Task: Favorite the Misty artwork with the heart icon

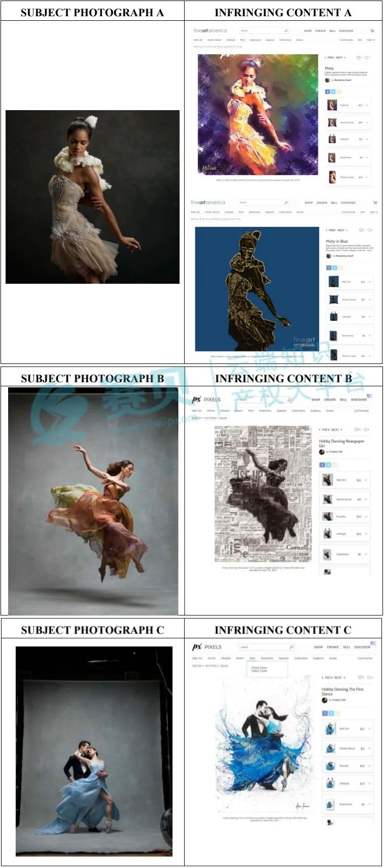Action: tap(359, 57)
